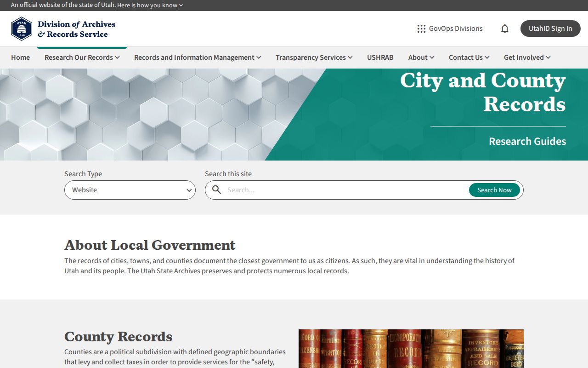Click the Utah Archives beehive logo

tap(22, 29)
